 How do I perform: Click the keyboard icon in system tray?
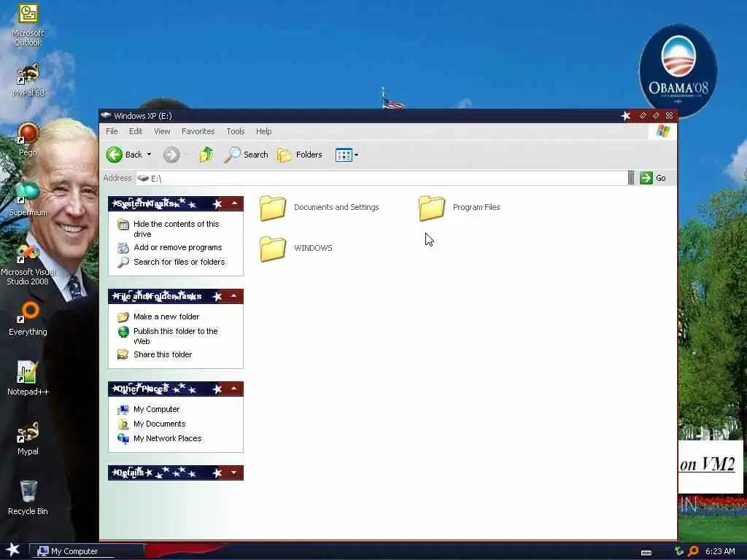click(646, 553)
